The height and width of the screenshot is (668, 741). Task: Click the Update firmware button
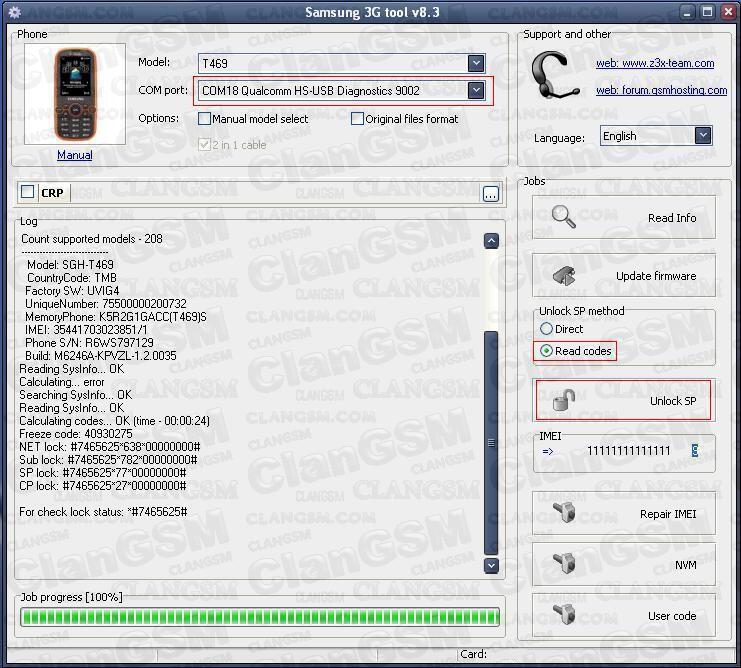(x=624, y=276)
